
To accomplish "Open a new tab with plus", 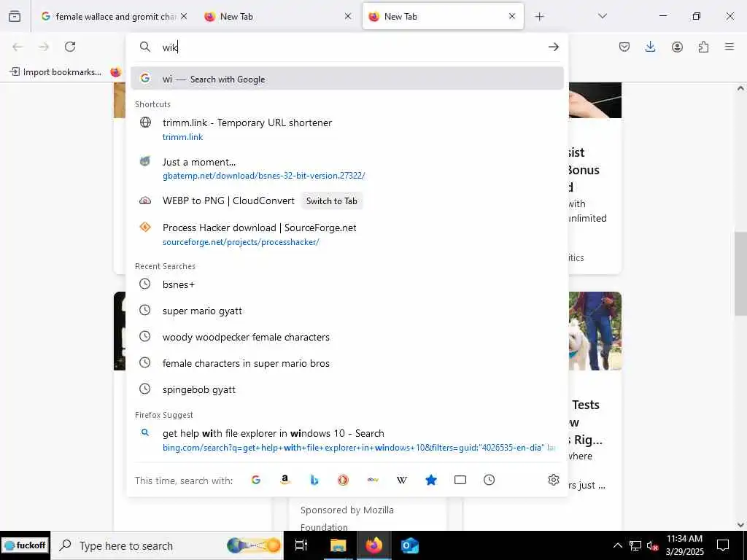I will pyautogui.click(x=539, y=17).
